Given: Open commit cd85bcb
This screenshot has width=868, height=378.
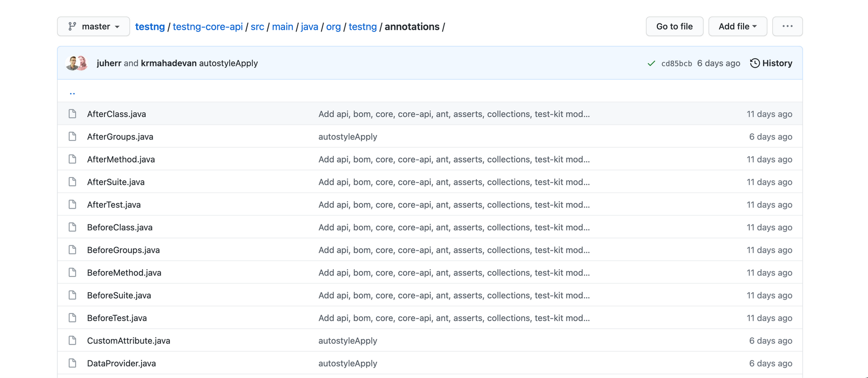Looking at the screenshot, I should tap(677, 63).
